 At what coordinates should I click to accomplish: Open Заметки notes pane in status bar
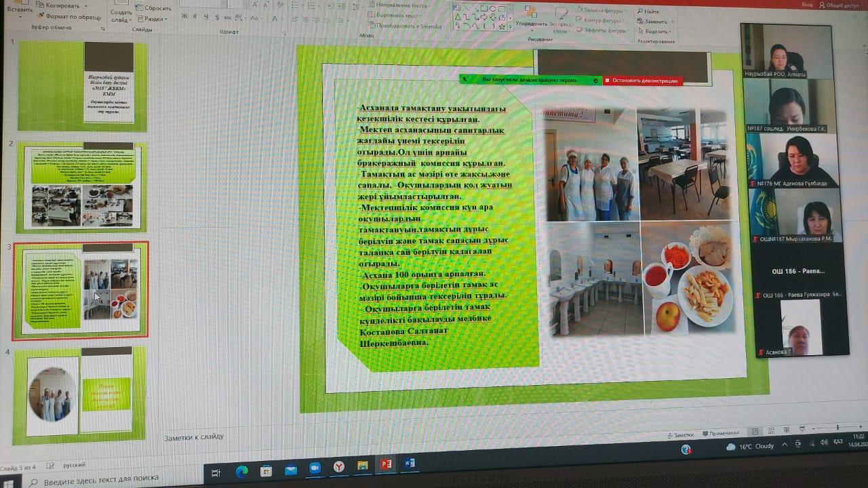[681, 434]
